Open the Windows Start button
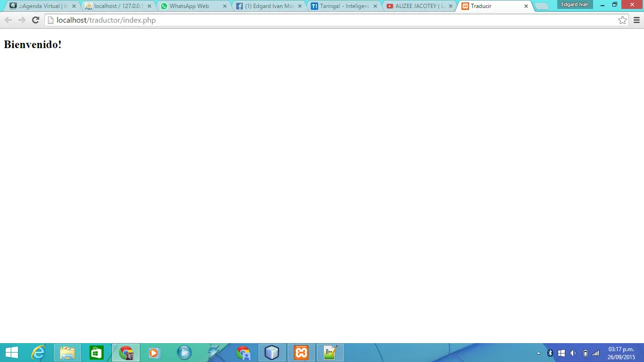 pyautogui.click(x=12, y=353)
